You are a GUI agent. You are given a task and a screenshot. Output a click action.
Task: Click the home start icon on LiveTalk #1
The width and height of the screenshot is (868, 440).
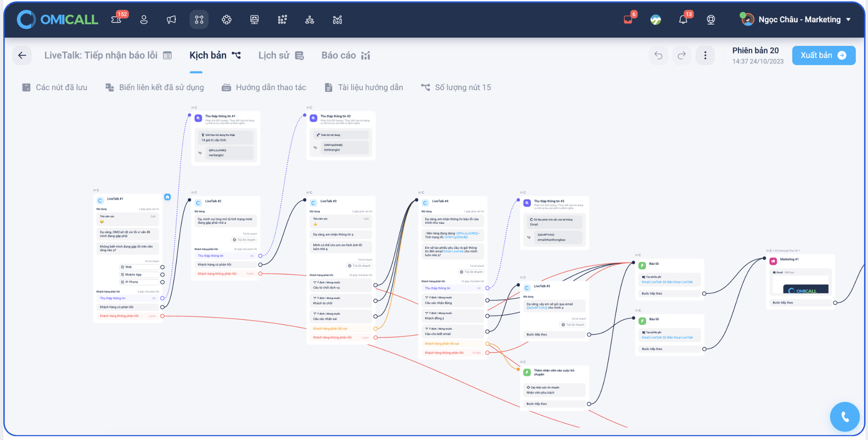tap(167, 197)
